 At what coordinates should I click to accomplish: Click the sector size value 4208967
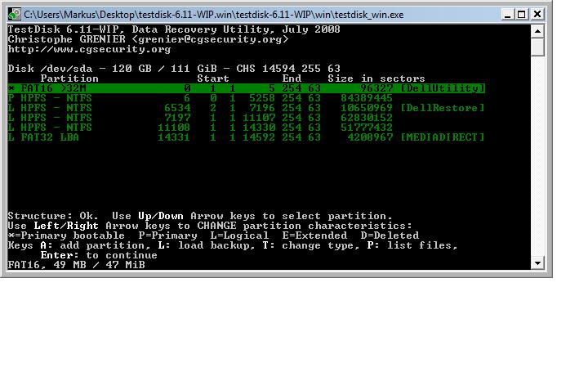point(370,137)
